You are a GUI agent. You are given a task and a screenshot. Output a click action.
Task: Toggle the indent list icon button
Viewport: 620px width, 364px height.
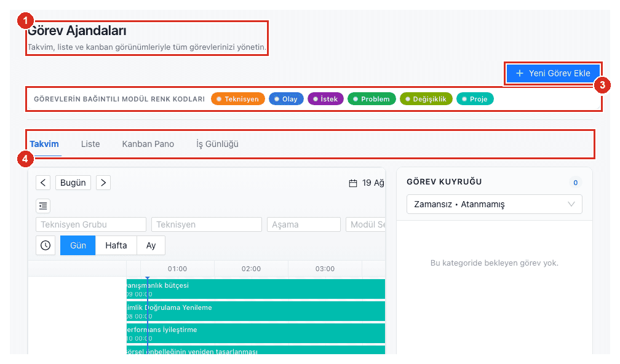click(x=43, y=206)
